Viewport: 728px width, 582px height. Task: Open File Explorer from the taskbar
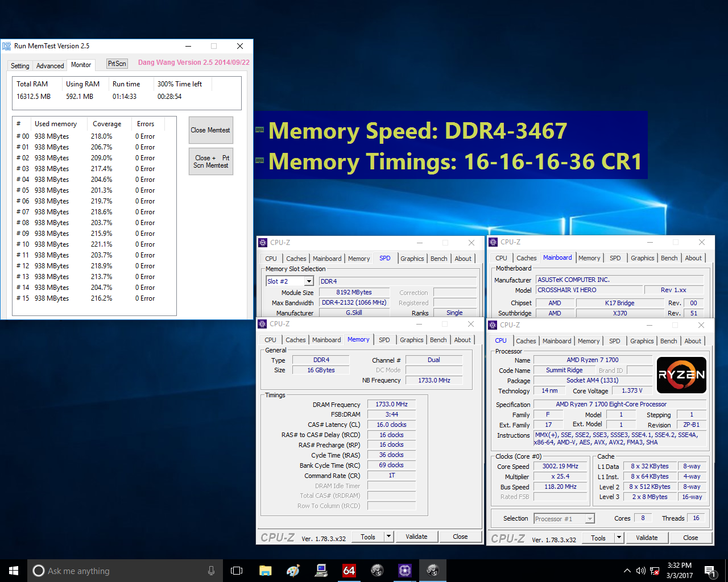coord(265,570)
